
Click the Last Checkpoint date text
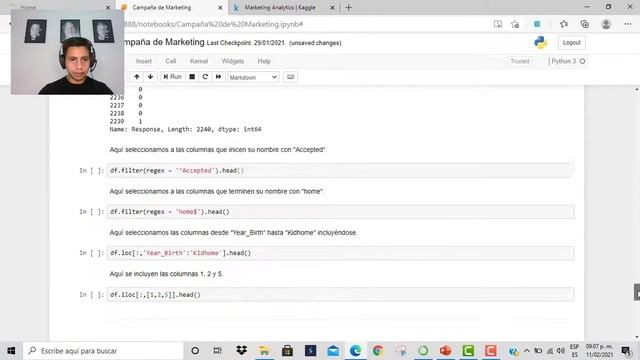[246, 43]
